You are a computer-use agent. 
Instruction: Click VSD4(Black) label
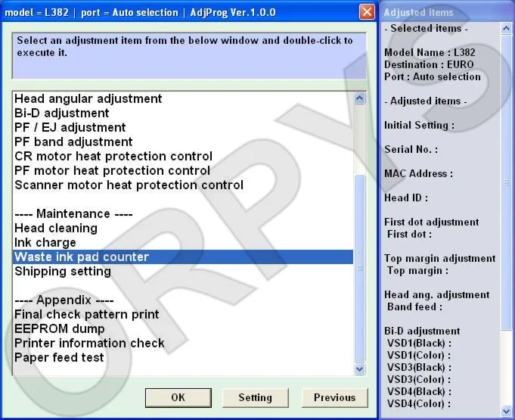[419, 392]
